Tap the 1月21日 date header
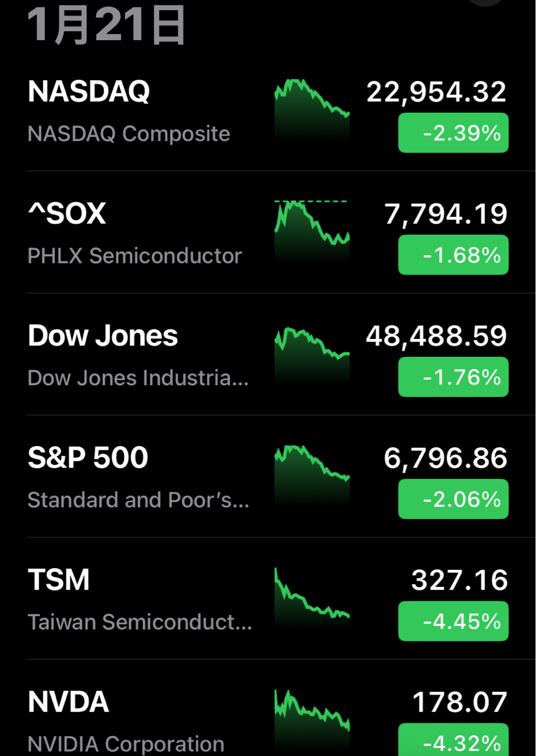This screenshot has width=536, height=756. [106, 27]
